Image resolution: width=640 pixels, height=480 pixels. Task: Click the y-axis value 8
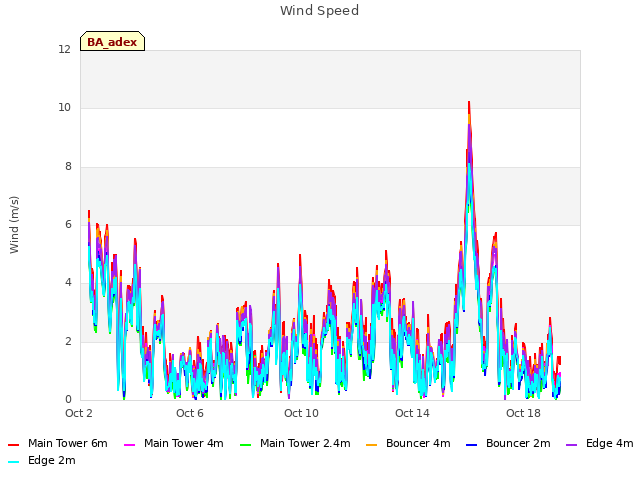click(x=68, y=166)
